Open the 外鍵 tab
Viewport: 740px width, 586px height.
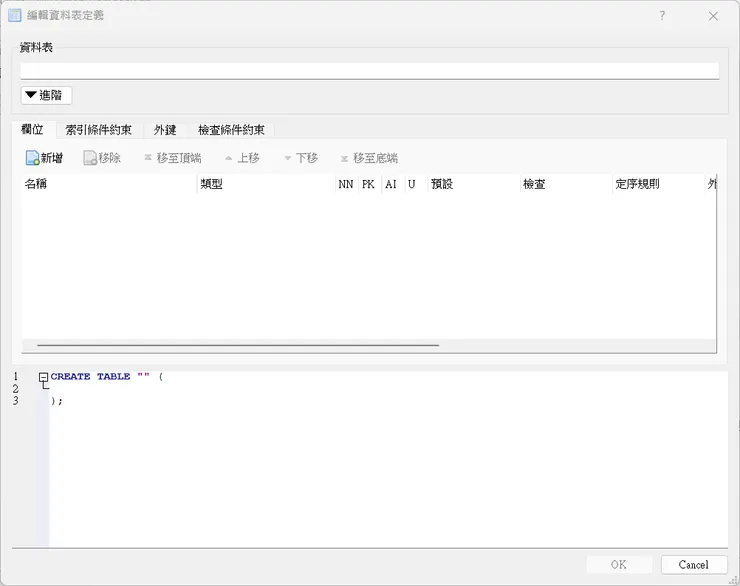tap(165, 130)
